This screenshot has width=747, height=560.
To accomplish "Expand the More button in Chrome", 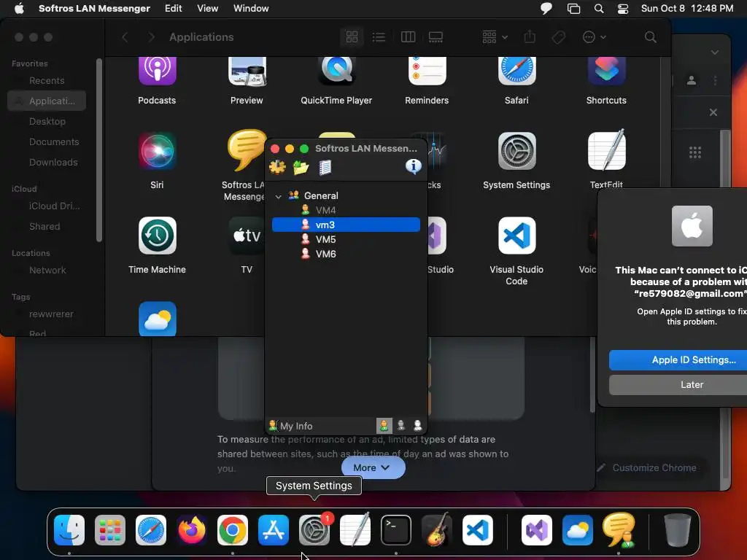I will 373,467.
